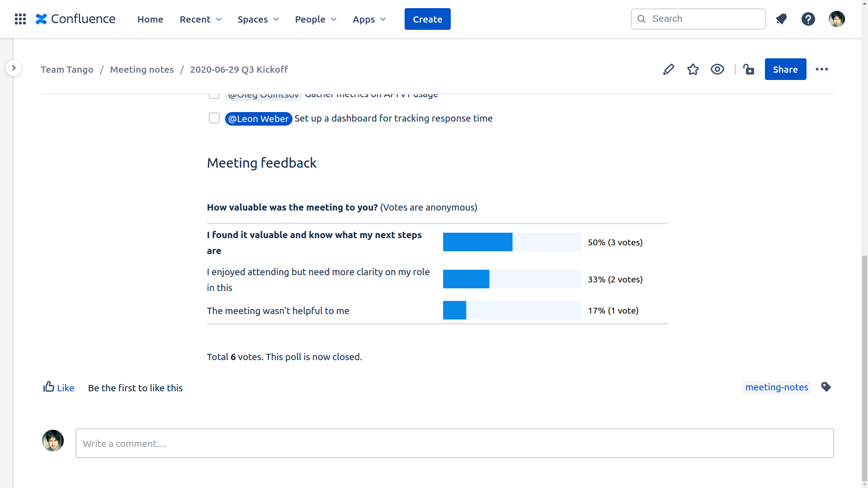
Task: Click the thumbs-up Like icon
Action: (49, 387)
